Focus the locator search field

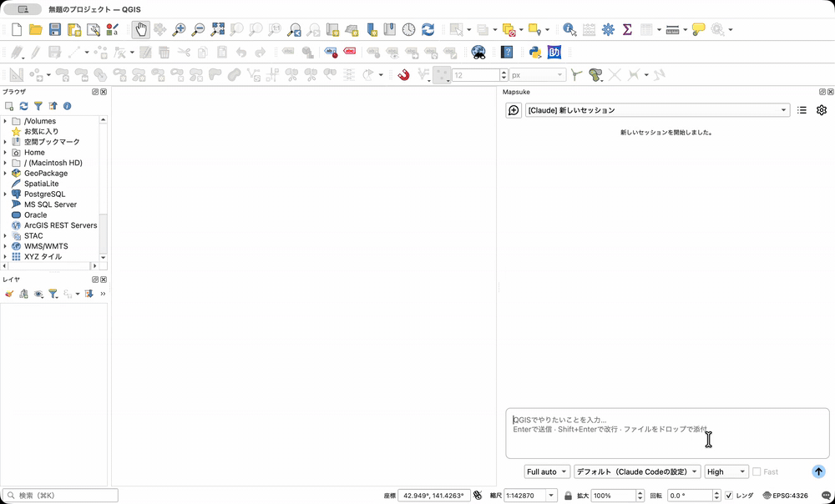[x=60, y=496]
